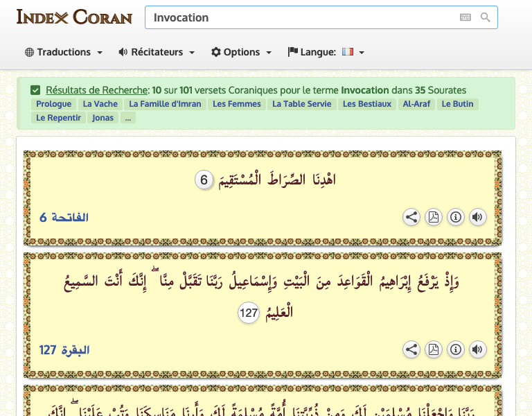Click the share icon for Al-Fatiha verse 6
The height and width of the screenshot is (416, 532).
click(x=411, y=217)
